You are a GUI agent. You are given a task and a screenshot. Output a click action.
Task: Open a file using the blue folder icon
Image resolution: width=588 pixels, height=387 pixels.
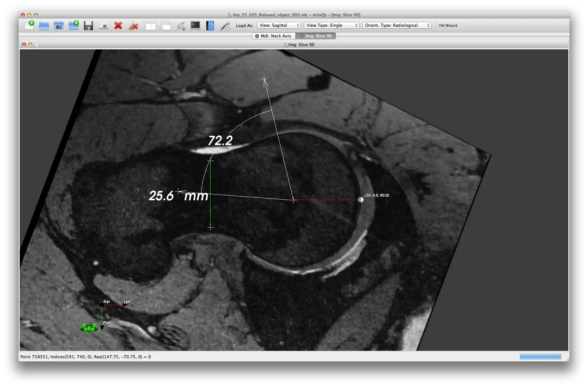[x=44, y=25]
